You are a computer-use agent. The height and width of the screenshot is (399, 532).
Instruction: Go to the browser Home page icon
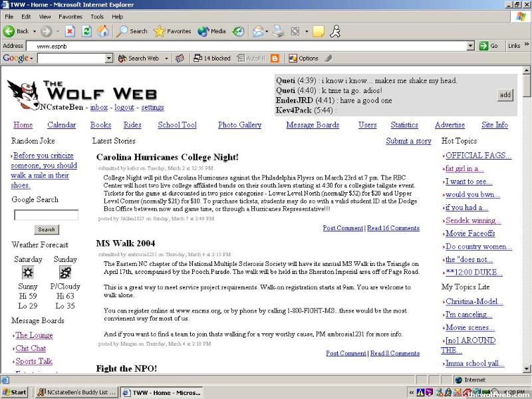[x=103, y=31]
